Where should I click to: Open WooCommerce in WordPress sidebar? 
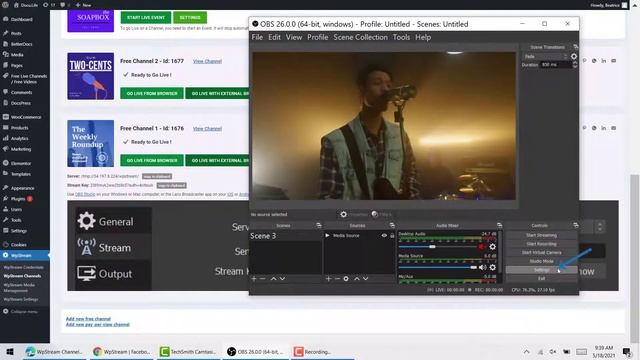(x=26, y=117)
